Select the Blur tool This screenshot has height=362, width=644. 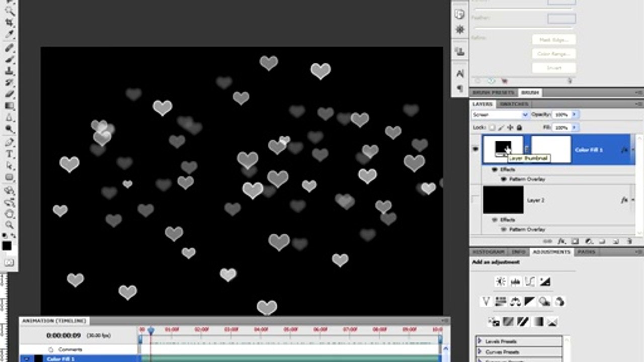point(10,118)
